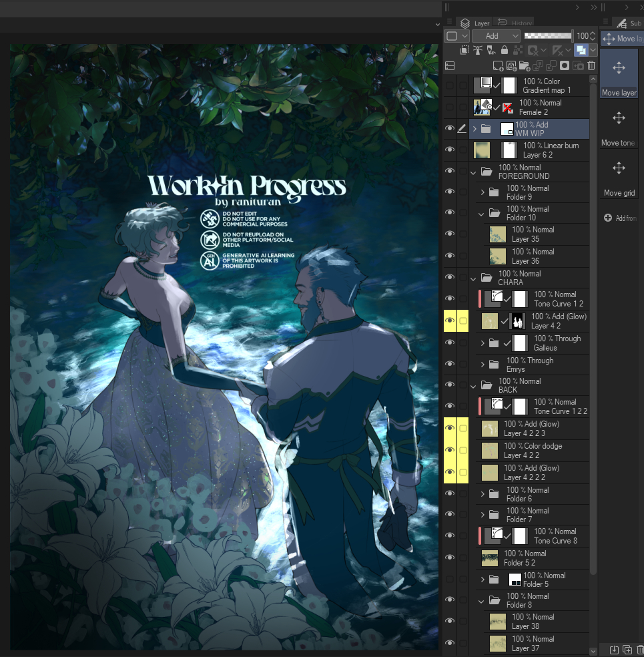Open the Add blending mode dropdown
The width and height of the screenshot is (644, 657).
(496, 36)
